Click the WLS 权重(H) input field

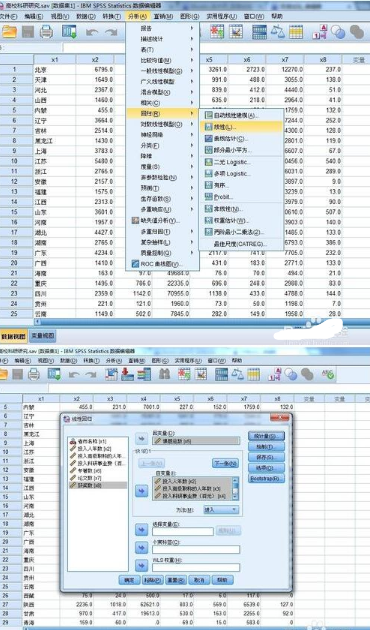(x=196, y=567)
